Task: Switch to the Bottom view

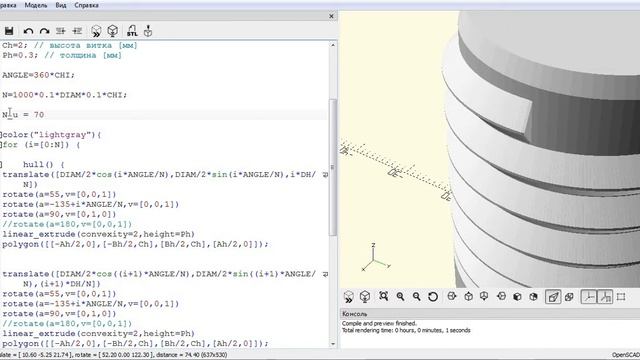Action: click(x=484, y=296)
